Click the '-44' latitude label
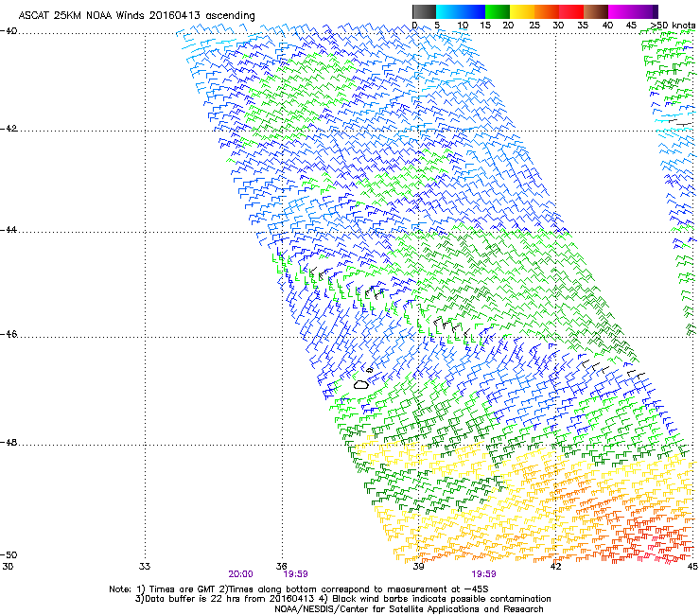700x615 pixels. 9,230
